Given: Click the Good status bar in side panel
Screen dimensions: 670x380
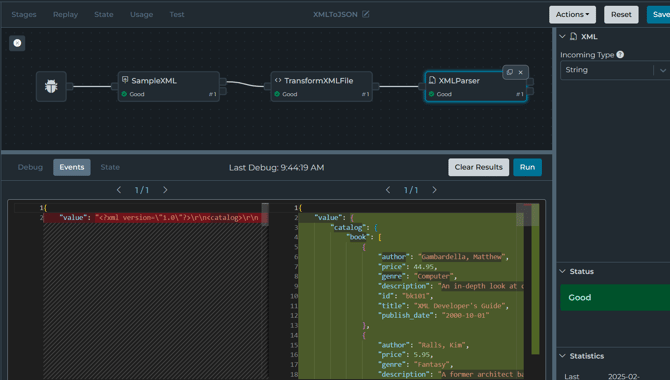Looking at the screenshot, I should [615, 298].
